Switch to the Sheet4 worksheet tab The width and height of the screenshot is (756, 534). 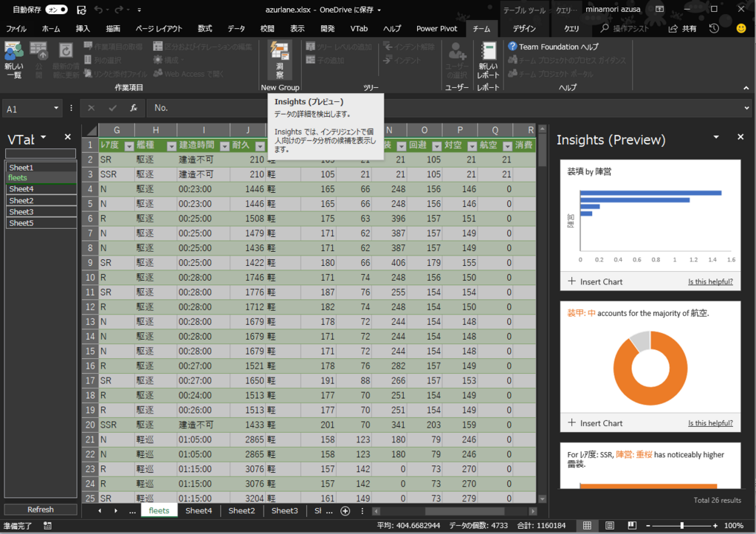tap(199, 510)
